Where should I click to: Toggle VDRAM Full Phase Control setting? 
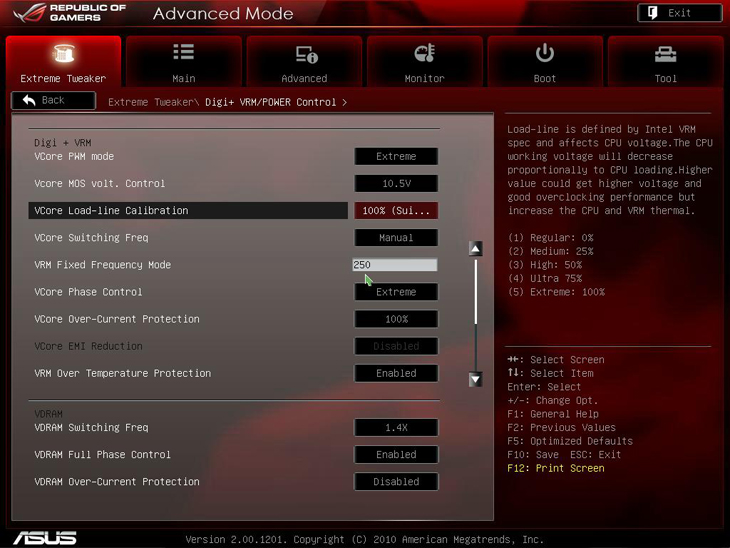pyautogui.click(x=396, y=454)
